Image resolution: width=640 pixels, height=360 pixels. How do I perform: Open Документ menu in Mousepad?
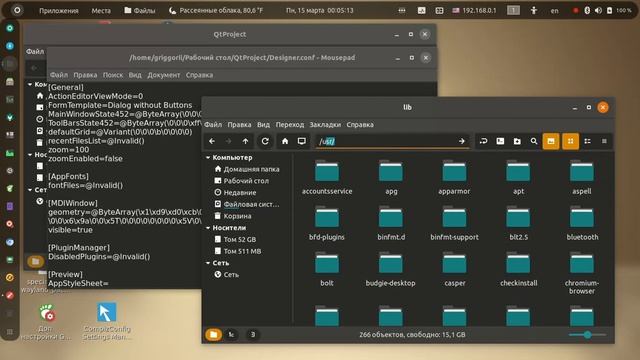click(164, 75)
